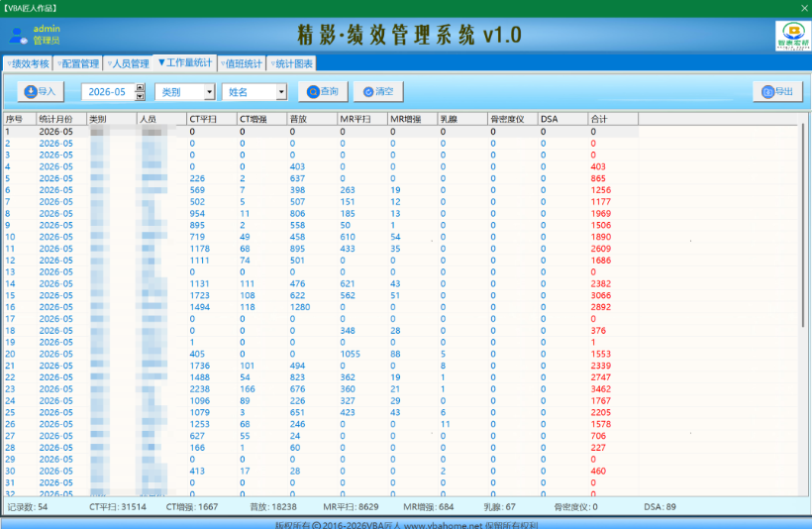Open the 类别 category dropdown
This screenshot has height=529, width=812.
tap(209, 92)
